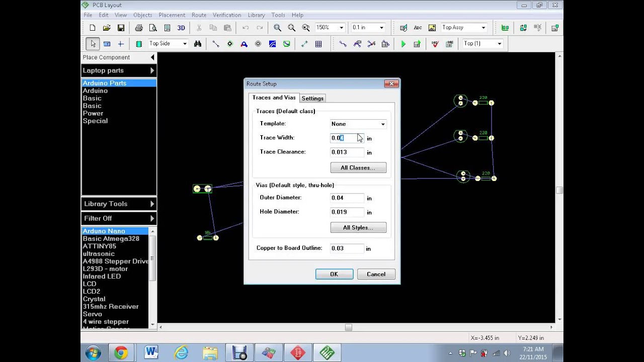
Task: Click Cancel in Route Setup
Action: tap(376, 274)
